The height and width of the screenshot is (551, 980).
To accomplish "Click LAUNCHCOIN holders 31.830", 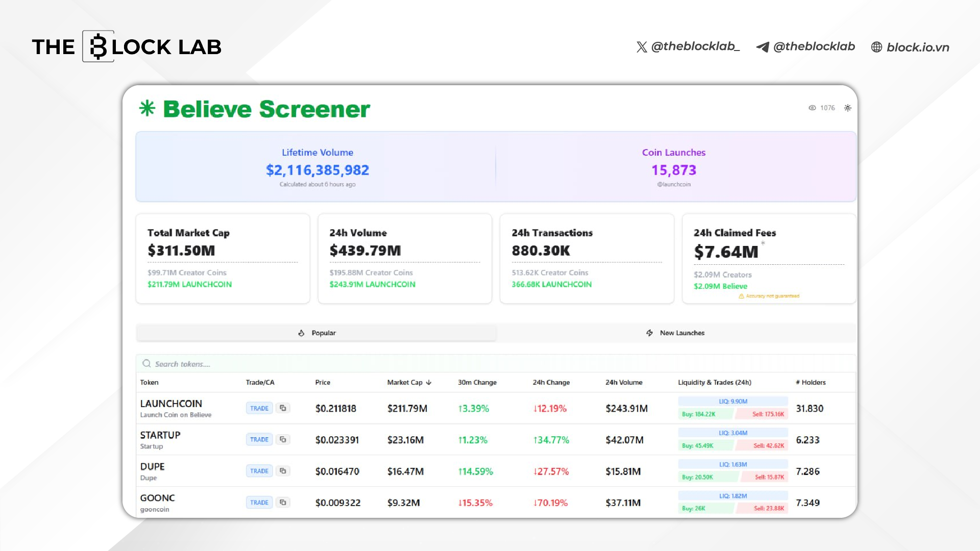I will [810, 408].
